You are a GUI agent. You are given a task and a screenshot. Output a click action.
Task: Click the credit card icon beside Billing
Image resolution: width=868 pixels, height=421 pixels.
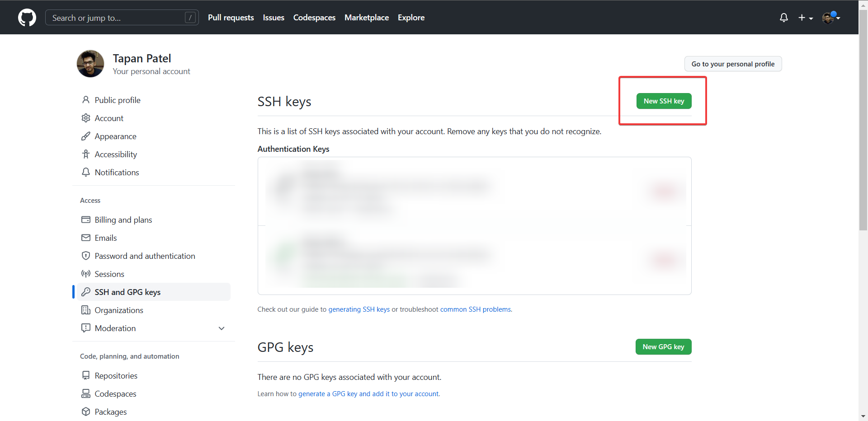click(x=86, y=220)
